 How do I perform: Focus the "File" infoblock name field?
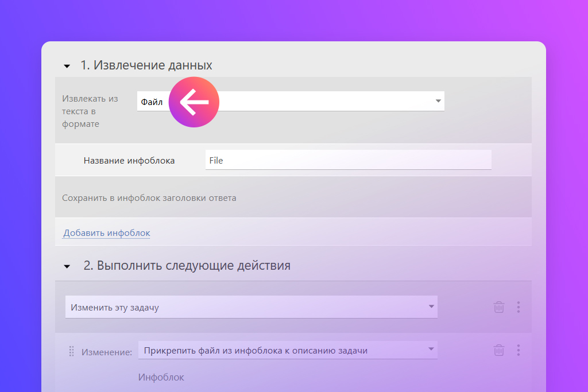click(x=348, y=160)
